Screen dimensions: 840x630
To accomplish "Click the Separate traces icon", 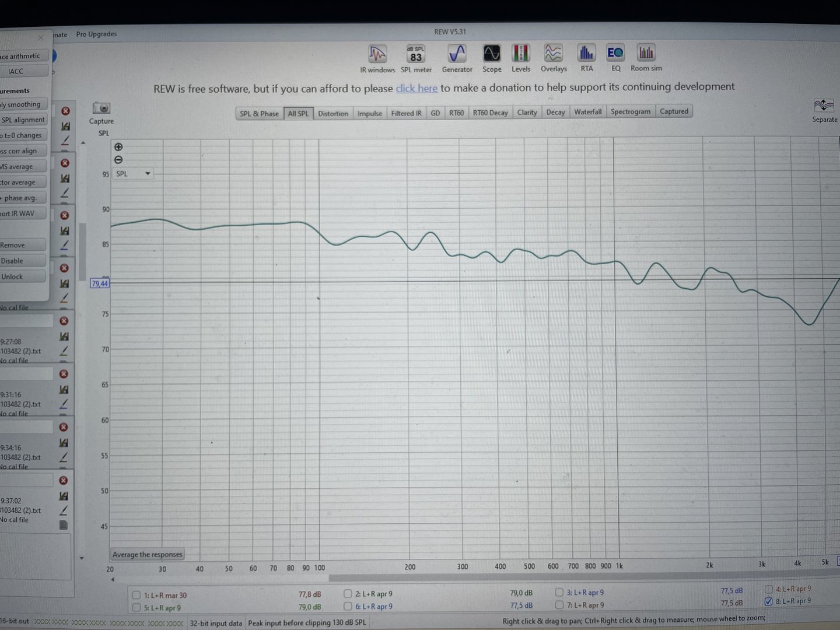I will coord(824,106).
